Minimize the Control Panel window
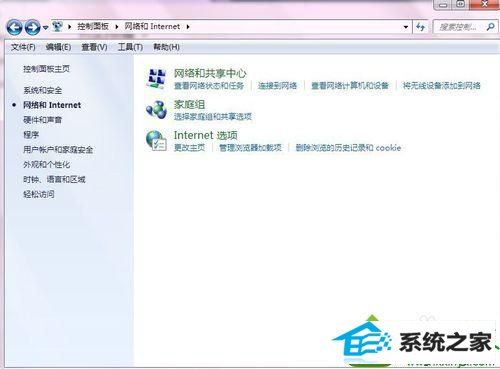 pyautogui.click(x=443, y=5)
